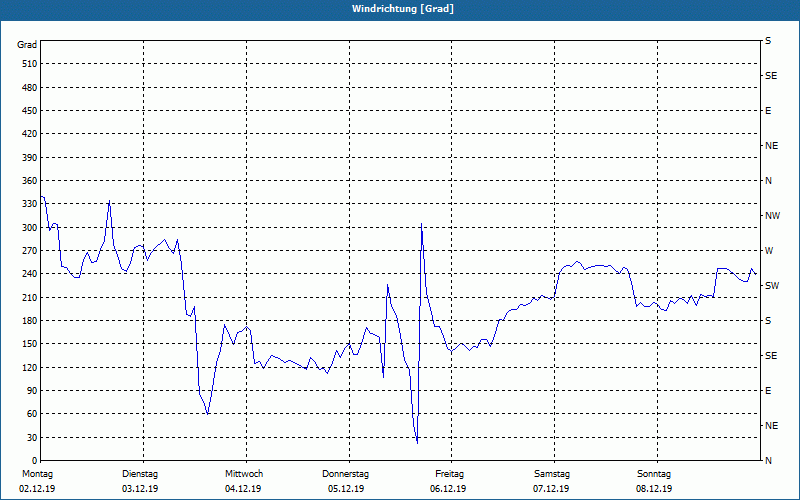Click the y-axis value 120
Screen dimensions: 800x500
30,367
